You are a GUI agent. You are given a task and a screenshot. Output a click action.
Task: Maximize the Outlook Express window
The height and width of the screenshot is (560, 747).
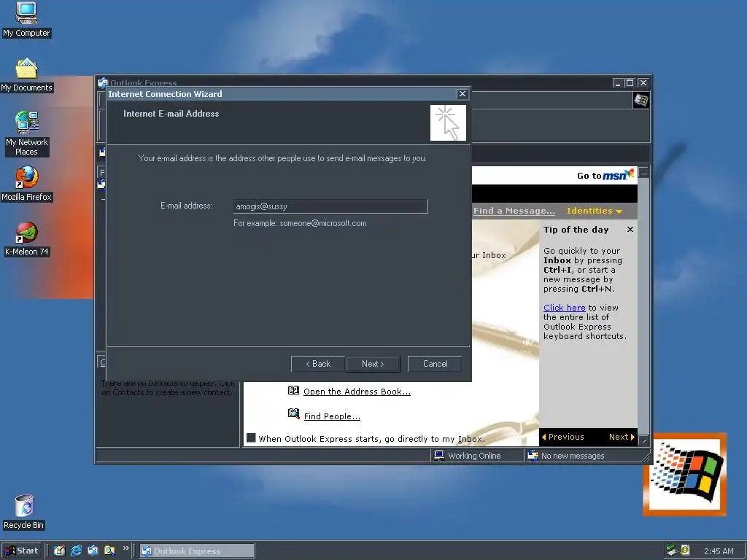[x=630, y=83]
